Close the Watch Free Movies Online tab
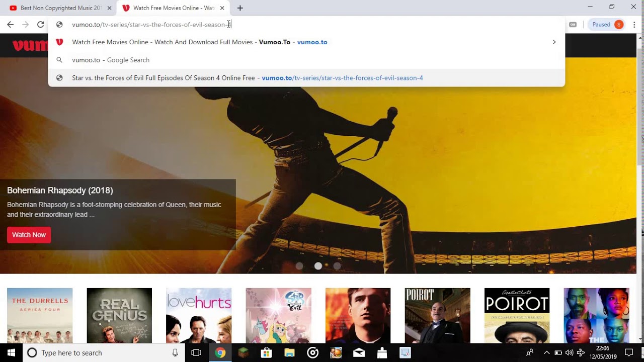 [222, 8]
